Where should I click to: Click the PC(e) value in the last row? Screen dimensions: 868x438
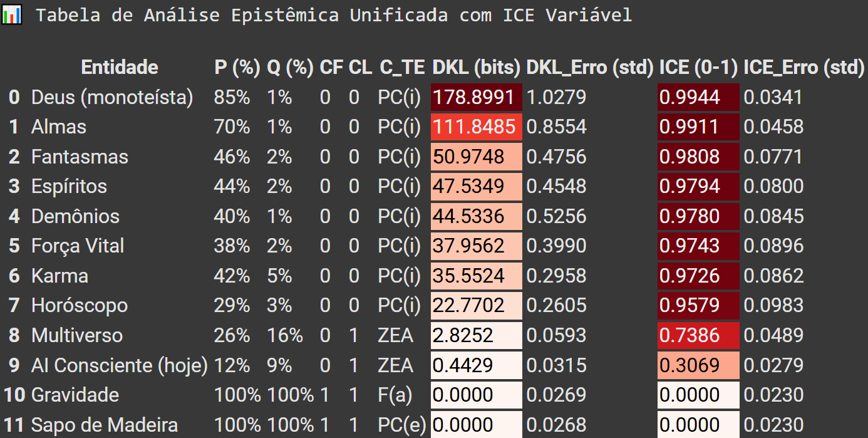tap(401, 425)
